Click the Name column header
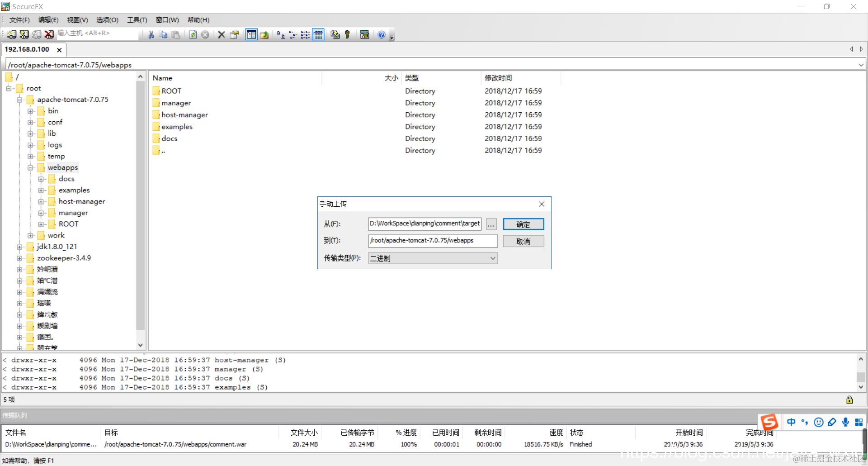Viewport: 868px width, 466px height. [x=235, y=78]
